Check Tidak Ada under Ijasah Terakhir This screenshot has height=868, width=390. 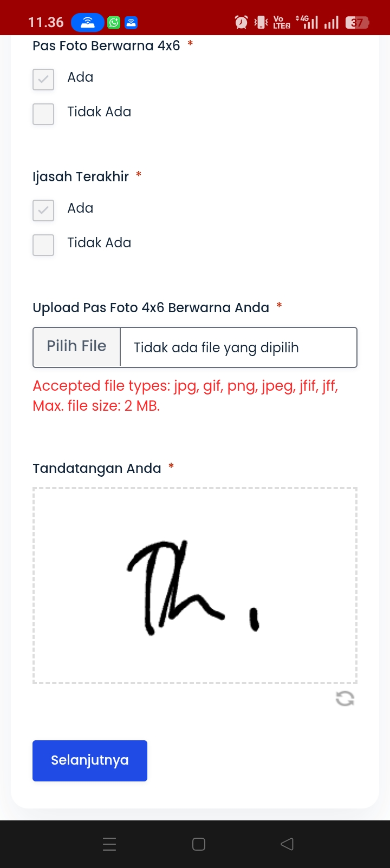point(43,245)
